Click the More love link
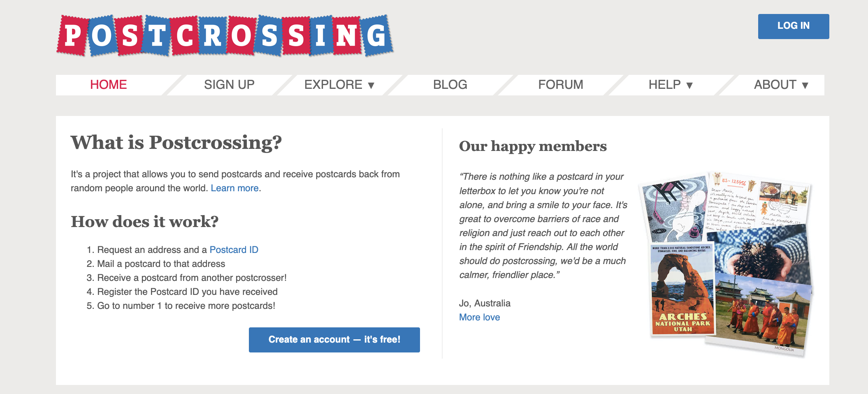Image resolution: width=868 pixels, height=394 pixels. (480, 317)
